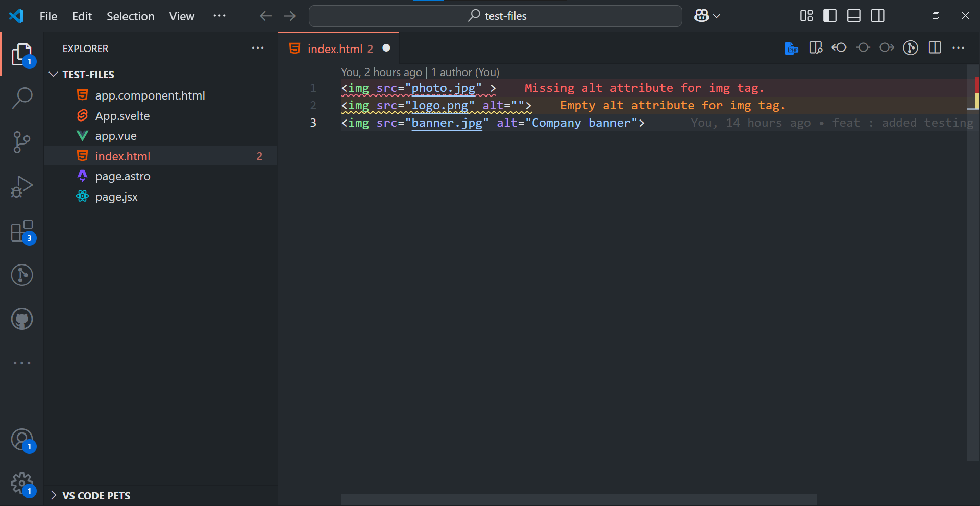The height and width of the screenshot is (506, 980).
Task: Open changes with next revision icon
Action: coord(887,47)
